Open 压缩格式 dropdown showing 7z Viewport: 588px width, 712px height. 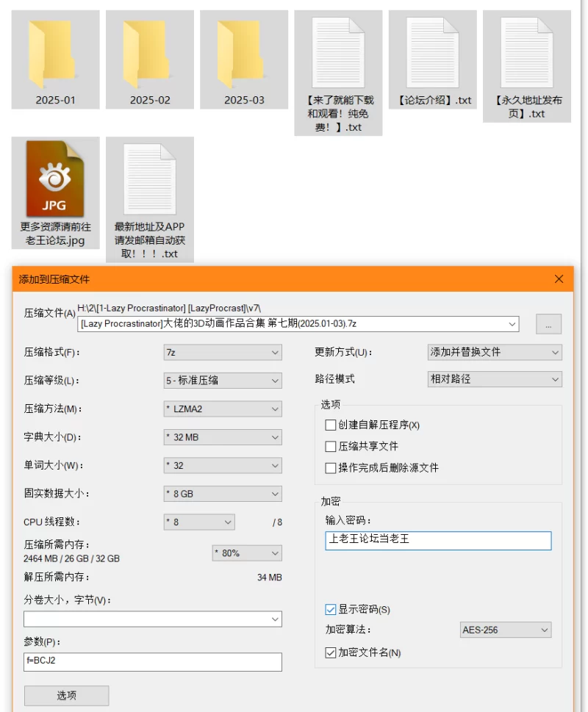pos(223,353)
